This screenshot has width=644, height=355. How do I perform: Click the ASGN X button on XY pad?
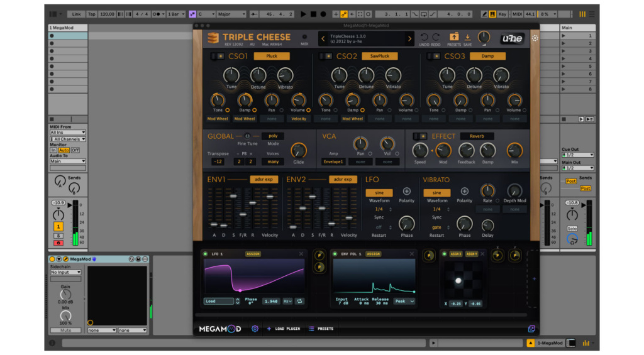(455, 254)
